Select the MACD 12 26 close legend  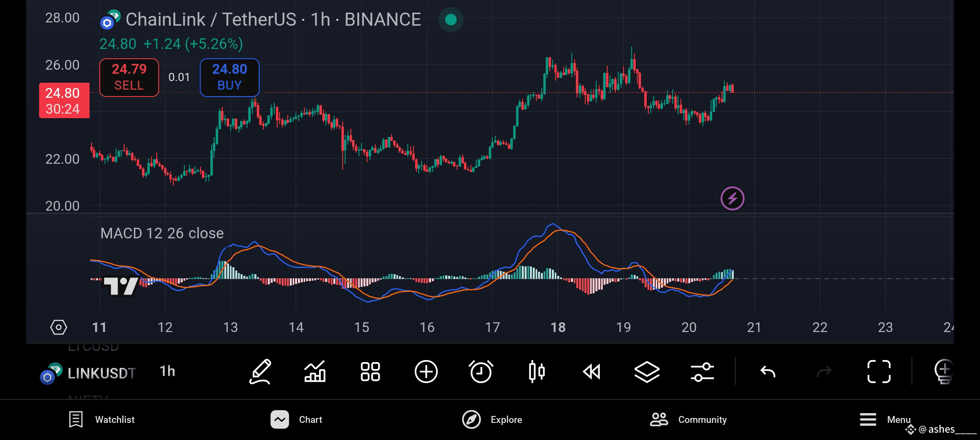tap(162, 233)
